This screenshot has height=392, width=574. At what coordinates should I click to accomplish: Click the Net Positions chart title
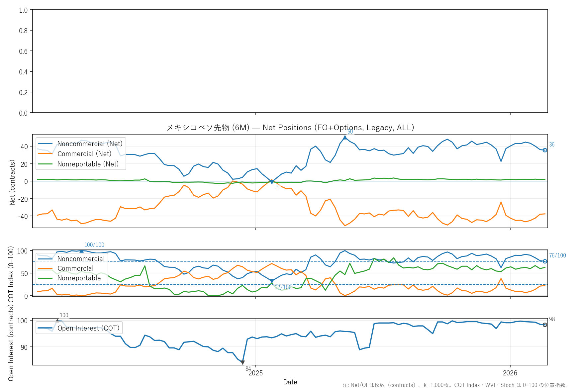click(x=290, y=128)
